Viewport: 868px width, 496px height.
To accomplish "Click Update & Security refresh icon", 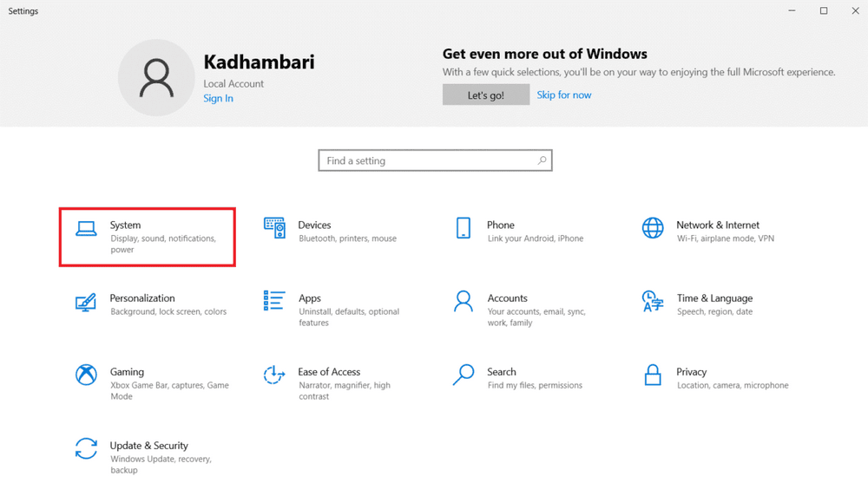I will click(x=86, y=448).
